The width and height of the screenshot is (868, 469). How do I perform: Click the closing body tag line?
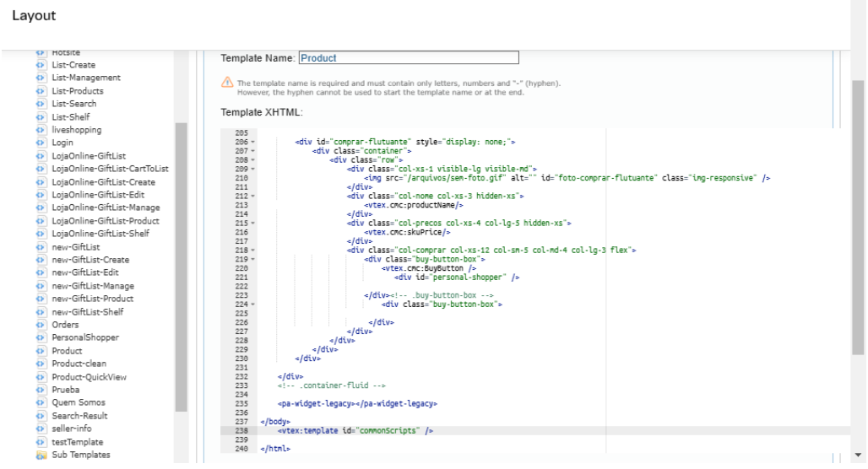(x=275, y=422)
